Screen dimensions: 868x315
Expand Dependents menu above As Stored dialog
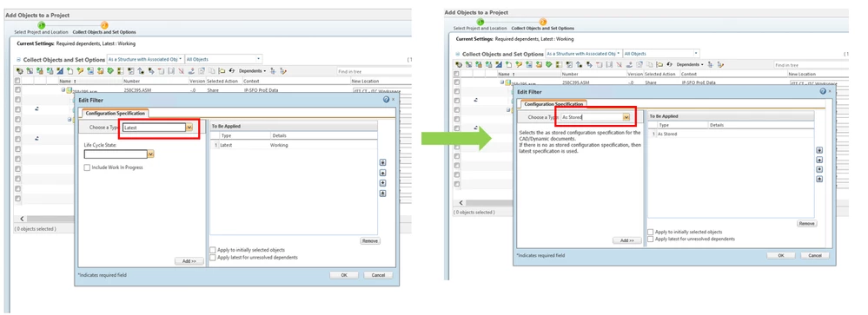690,65
